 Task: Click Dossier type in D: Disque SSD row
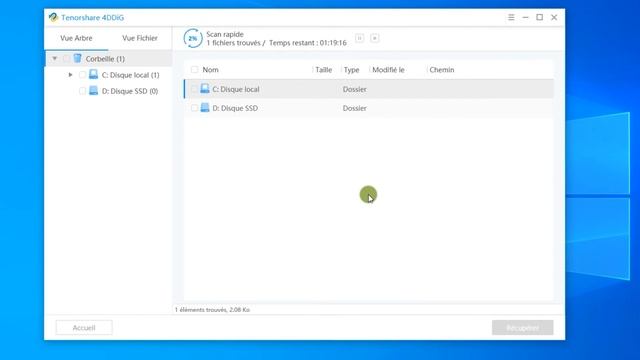pos(355,108)
